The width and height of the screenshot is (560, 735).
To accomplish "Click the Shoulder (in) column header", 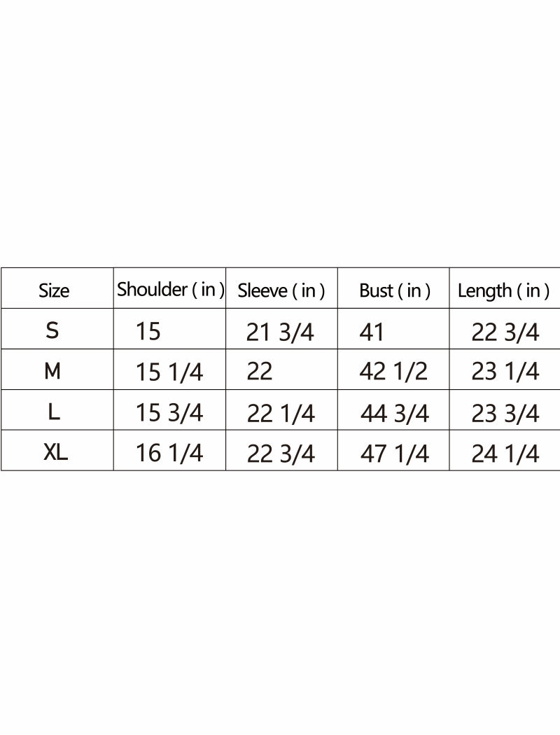I will (170, 290).
